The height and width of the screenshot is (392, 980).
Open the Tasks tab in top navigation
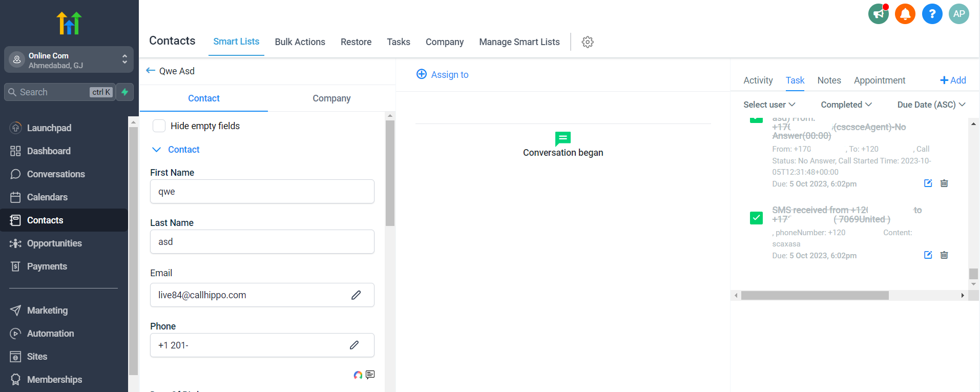[399, 42]
